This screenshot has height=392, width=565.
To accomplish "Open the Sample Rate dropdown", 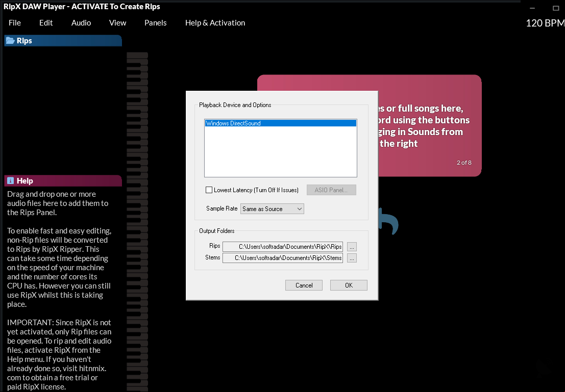I will coord(272,209).
